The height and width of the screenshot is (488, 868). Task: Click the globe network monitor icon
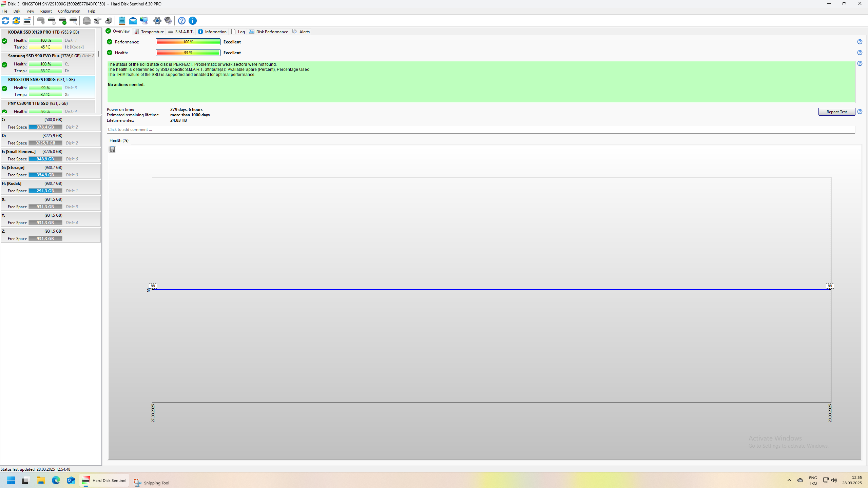tap(144, 21)
